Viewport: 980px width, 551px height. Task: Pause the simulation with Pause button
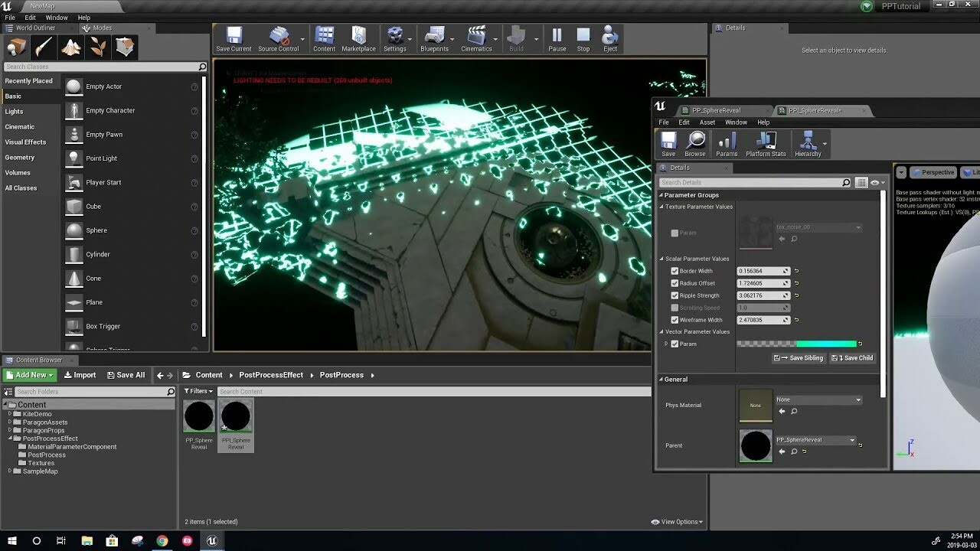point(557,39)
